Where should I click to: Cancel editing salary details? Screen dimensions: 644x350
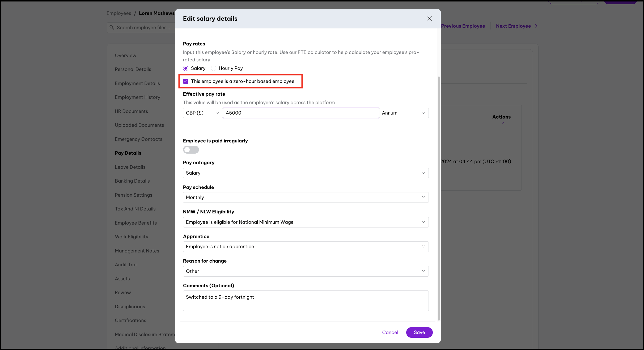[390, 332]
